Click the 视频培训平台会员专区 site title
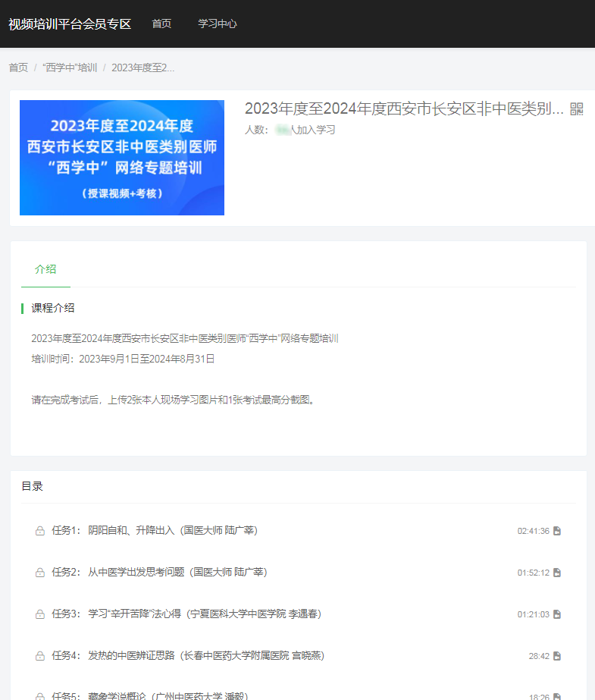Screen dimensions: 595x700 [x=70, y=24]
